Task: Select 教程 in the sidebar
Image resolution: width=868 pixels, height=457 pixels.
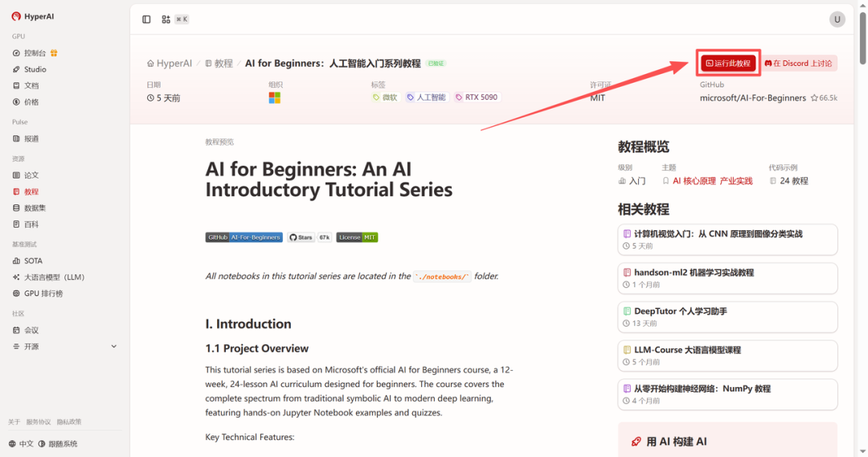Action: click(x=26, y=191)
